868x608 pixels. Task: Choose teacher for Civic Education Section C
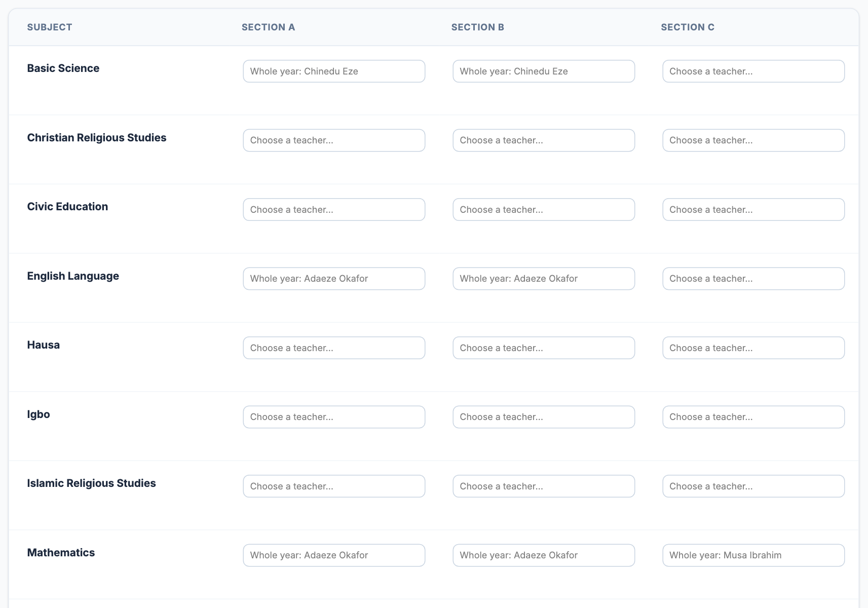753,210
